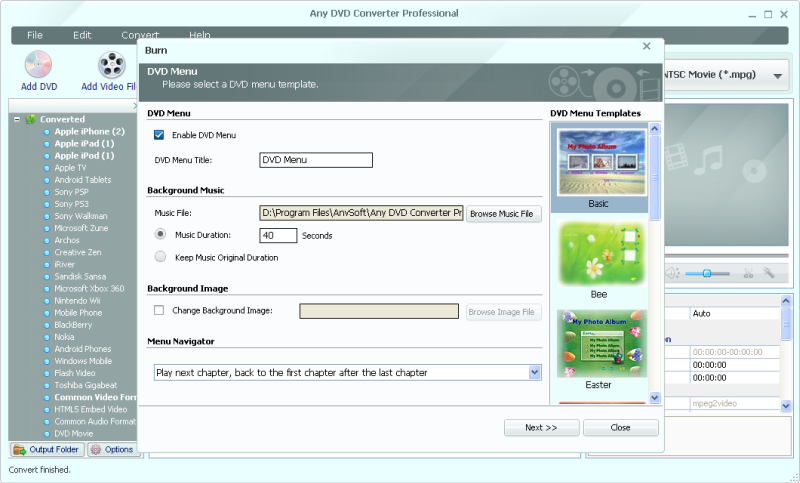800x483 pixels.
Task: Click the Next >> button
Action: pos(541,427)
